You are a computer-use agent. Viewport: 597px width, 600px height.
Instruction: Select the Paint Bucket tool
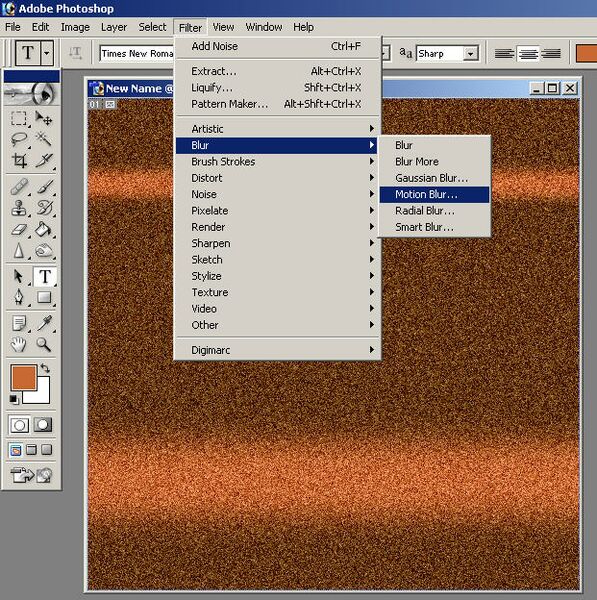(44, 229)
